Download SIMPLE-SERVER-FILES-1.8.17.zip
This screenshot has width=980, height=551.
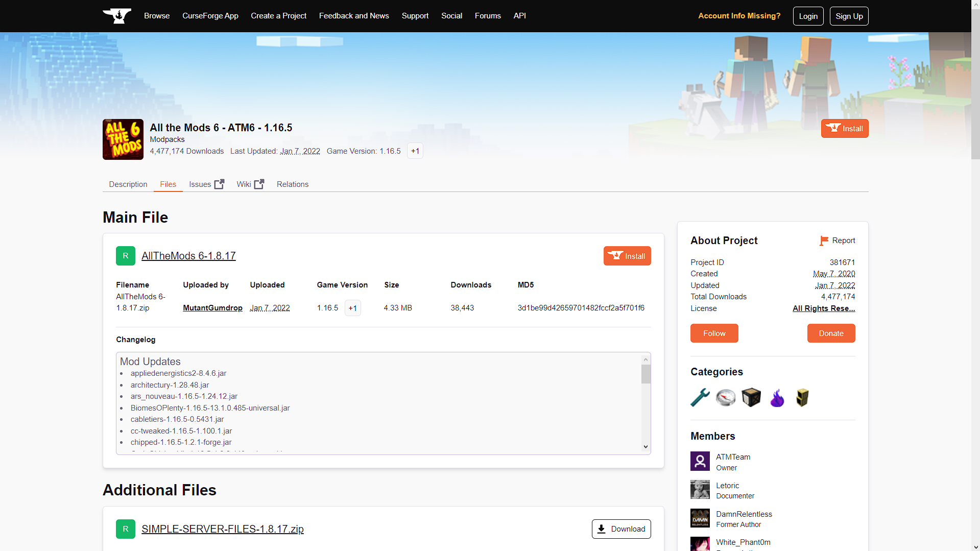pyautogui.click(x=621, y=529)
